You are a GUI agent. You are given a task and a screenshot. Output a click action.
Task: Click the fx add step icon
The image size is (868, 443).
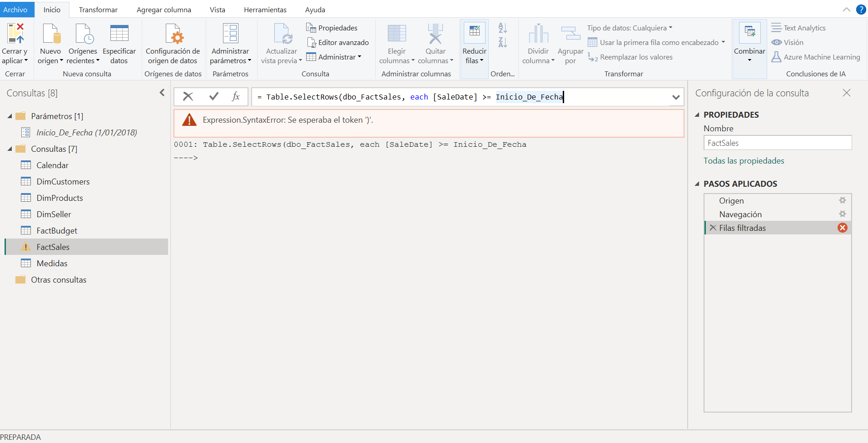pos(236,96)
